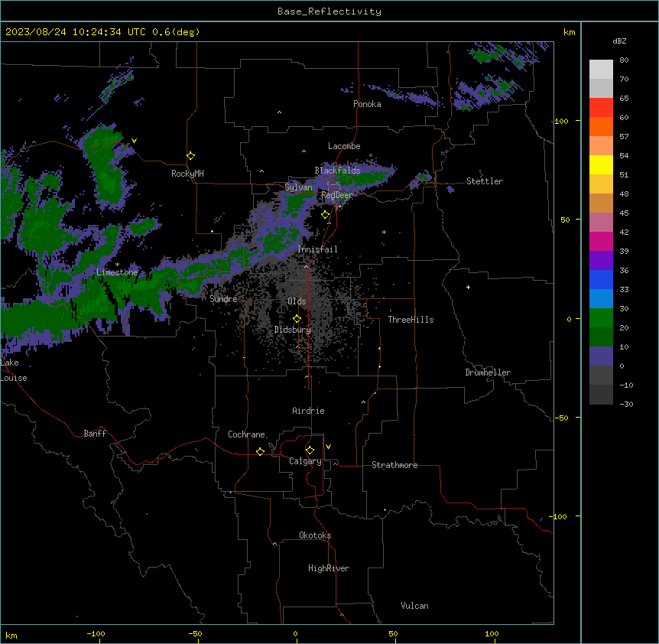Click the yellow V marker northwest of RockyMH
Image resolution: width=659 pixels, height=644 pixels.
(134, 141)
